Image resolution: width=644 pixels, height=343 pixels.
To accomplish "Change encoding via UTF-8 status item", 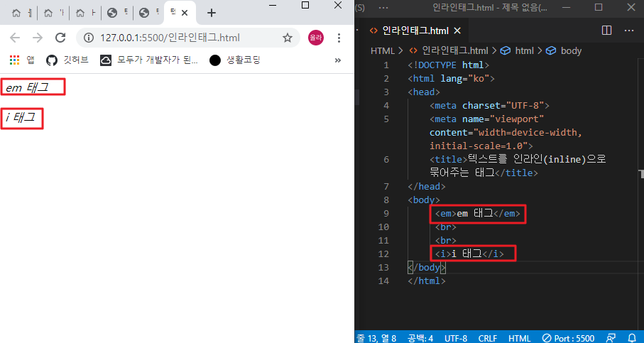I will 456,338.
